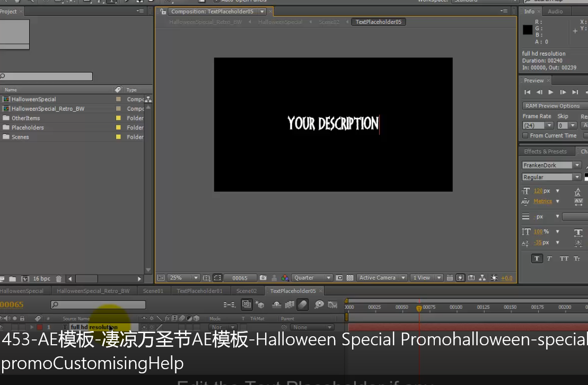Switch to Scene01 timeline tab
This screenshot has height=385, width=588.
pyautogui.click(x=153, y=291)
